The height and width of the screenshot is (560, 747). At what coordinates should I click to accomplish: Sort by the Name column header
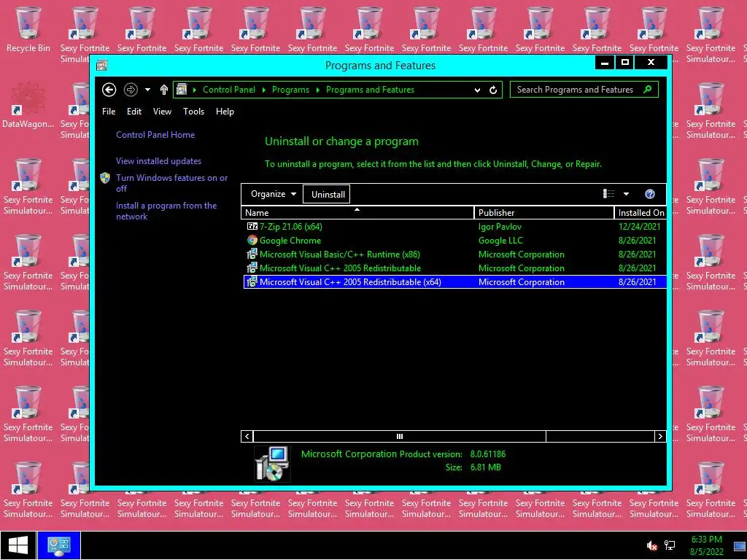point(357,213)
